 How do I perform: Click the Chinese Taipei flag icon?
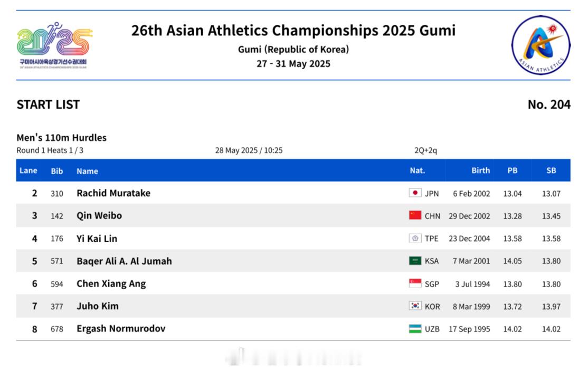(x=415, y=239)
